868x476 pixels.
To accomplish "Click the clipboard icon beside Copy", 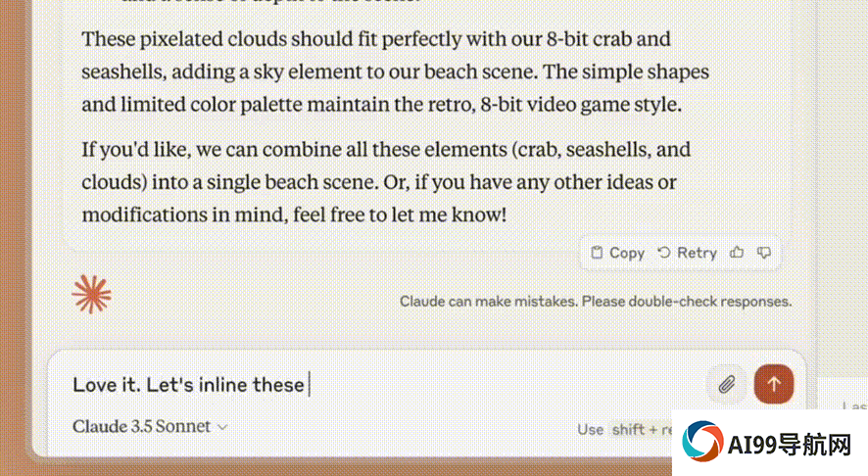I will (597, 253).
